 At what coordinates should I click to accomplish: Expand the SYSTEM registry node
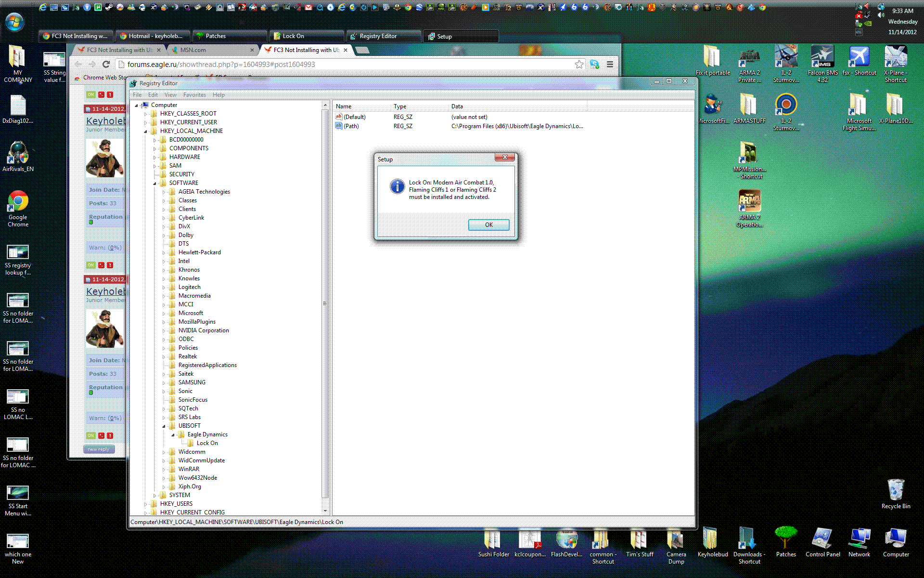155,496
